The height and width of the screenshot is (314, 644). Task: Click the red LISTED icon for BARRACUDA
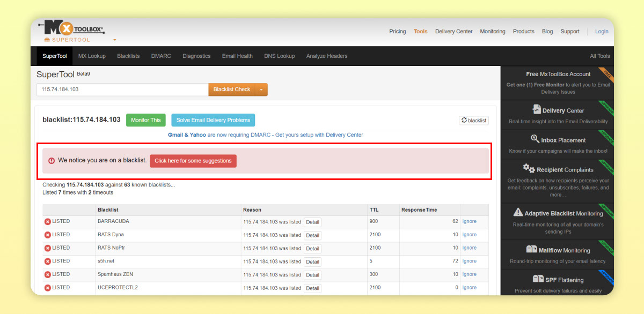click(x=47, y=221)
